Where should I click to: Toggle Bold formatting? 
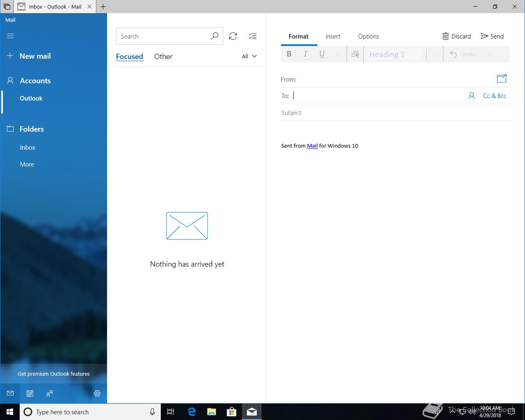289,54
